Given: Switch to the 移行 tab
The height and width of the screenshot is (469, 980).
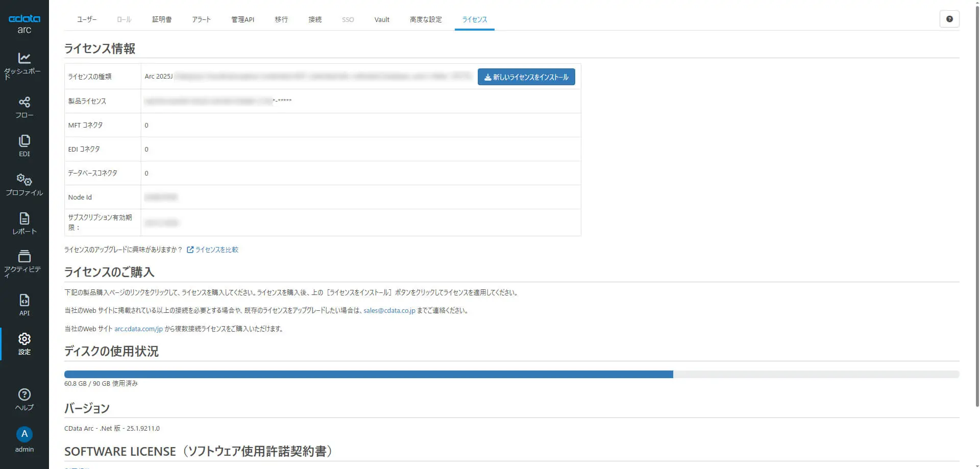Looking at the screenshot, I should click(x=281, y=19).
